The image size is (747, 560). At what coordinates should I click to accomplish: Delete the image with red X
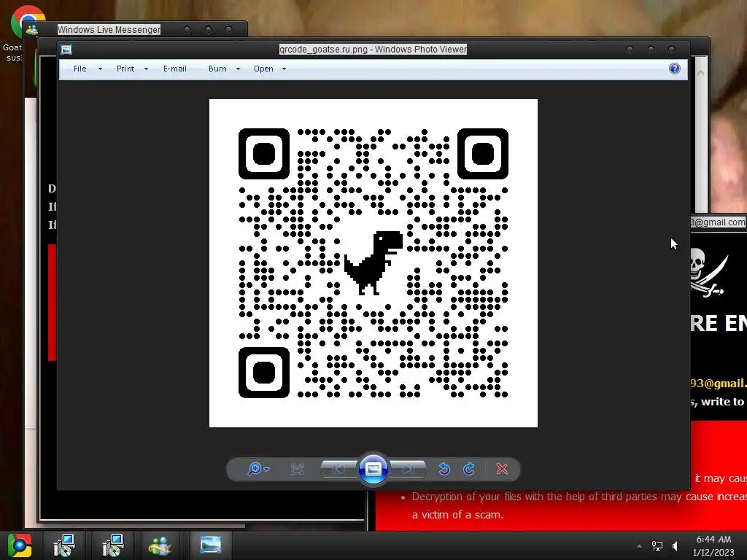click(502, 469)
